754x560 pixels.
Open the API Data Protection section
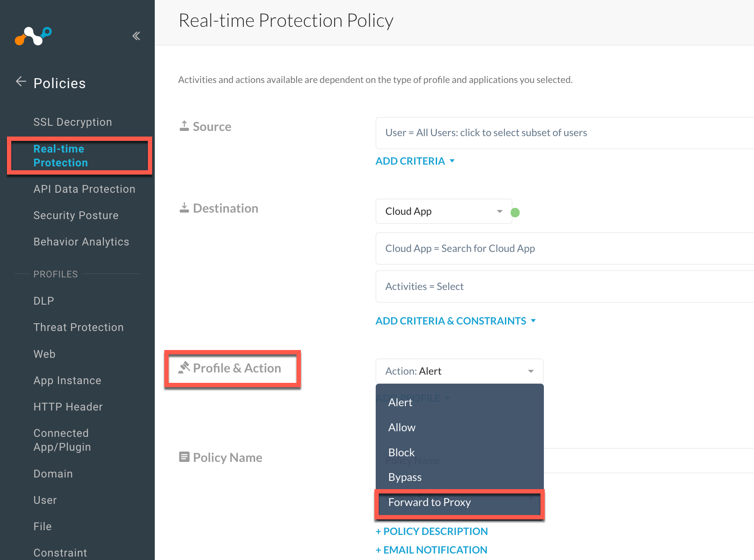pos(84,189)
